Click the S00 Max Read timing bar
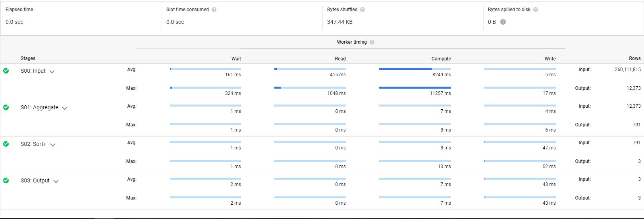This screenshot has height=219, width=644. (310, 87)
